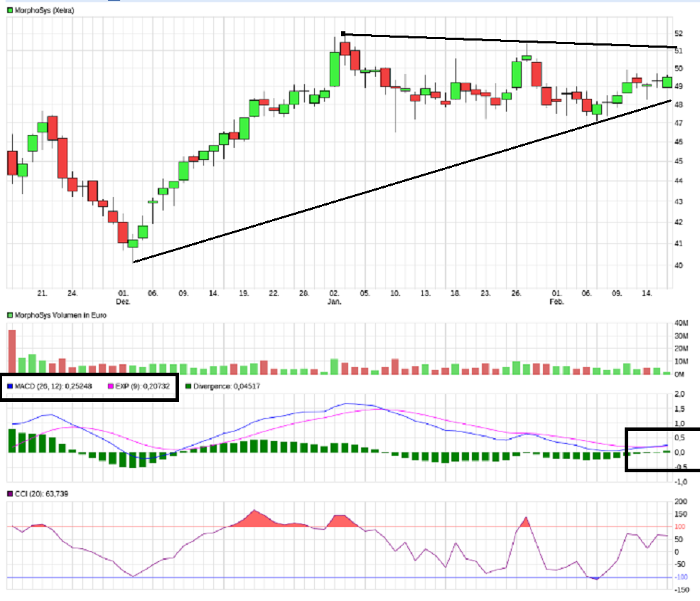Click the green Divergence legend swatch
Image resolution: width=700 pixels, height=601 pixels.
pyautogui.click(x=188, y=386)
